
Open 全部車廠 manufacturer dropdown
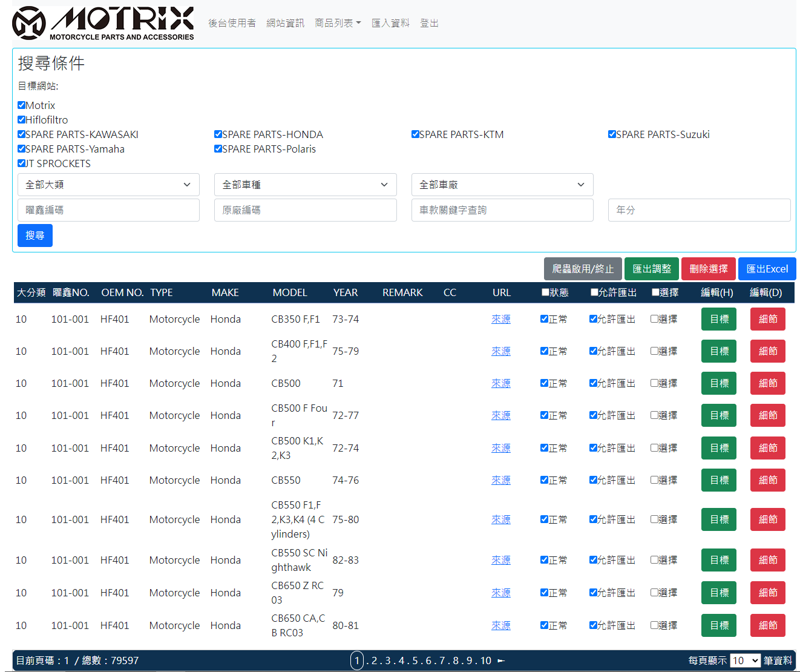(502, 185)
